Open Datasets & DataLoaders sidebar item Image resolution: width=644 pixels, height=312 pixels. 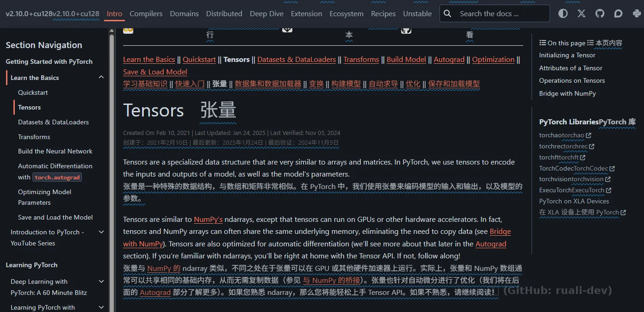pos(53,122)
